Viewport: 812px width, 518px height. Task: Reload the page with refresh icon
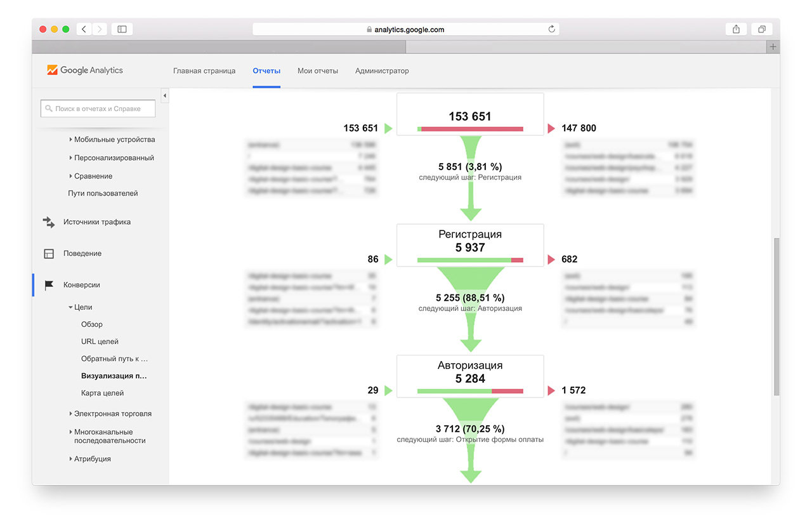(551, 29)
